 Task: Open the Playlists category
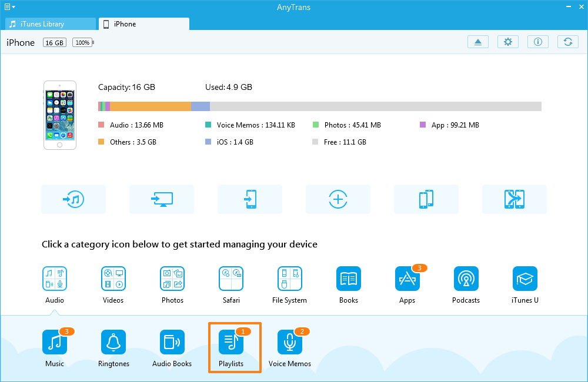(231, 342)
